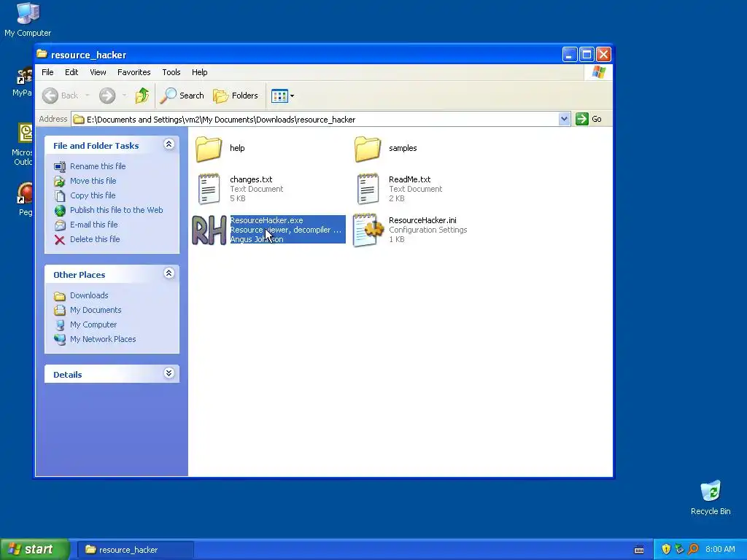Click the ResourceHacker.exe file name
The width and height of the screenshot is (747, 560).
click(266, 220)
